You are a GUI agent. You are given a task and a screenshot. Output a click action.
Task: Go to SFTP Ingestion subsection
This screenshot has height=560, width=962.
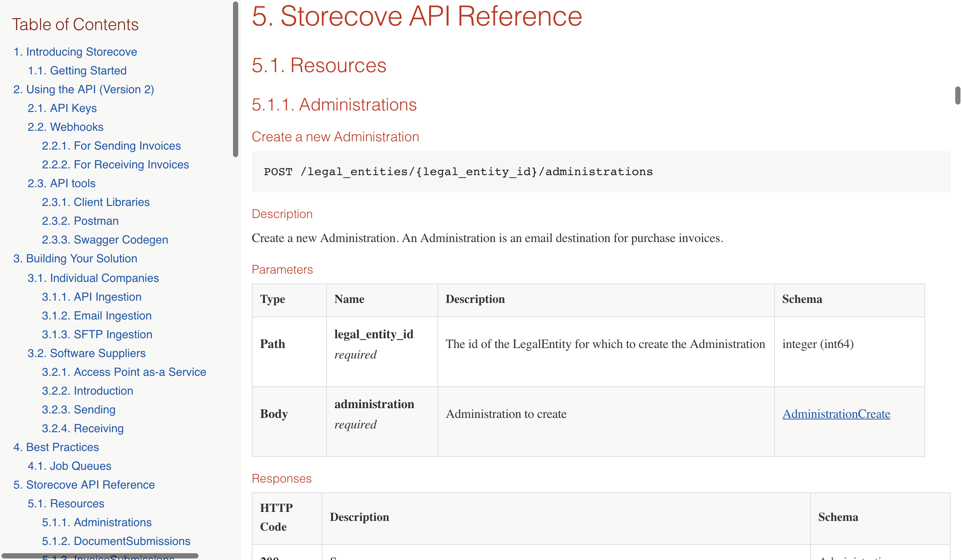pos(97,334)
